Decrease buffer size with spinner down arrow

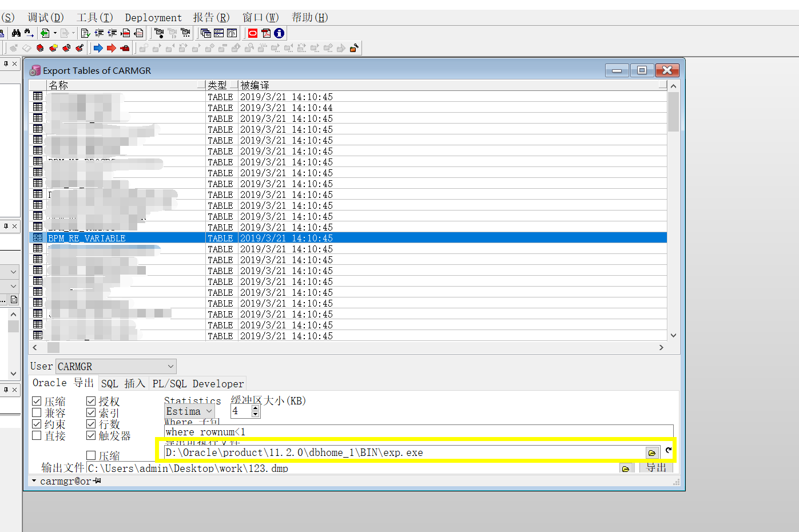[x=255, y=414]
